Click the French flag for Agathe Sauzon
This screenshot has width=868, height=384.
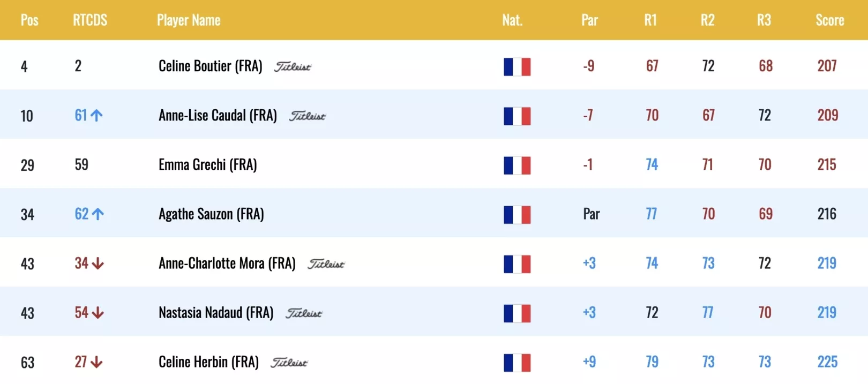click(517, 215)
